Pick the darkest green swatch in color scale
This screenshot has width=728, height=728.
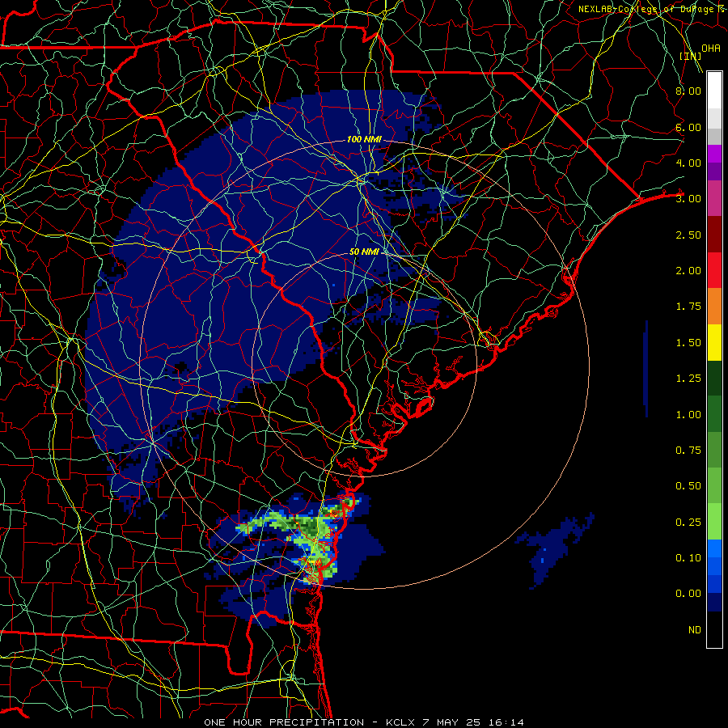point(714,379)
